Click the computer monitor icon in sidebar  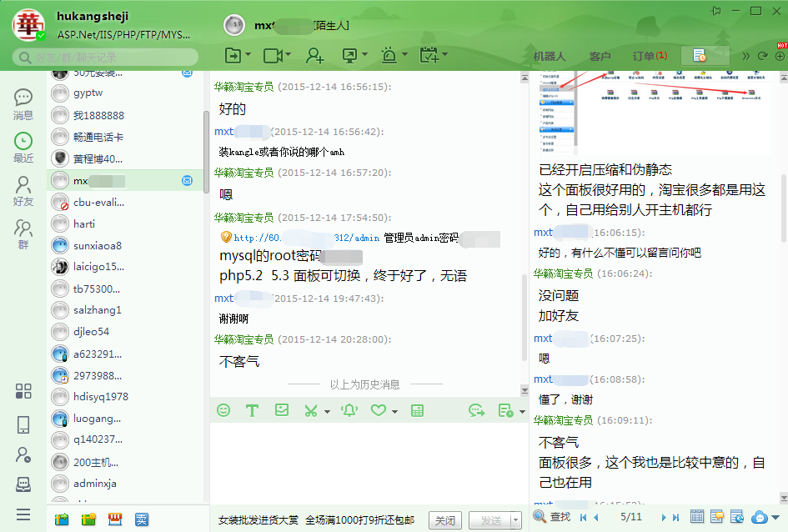pos(23,484)
